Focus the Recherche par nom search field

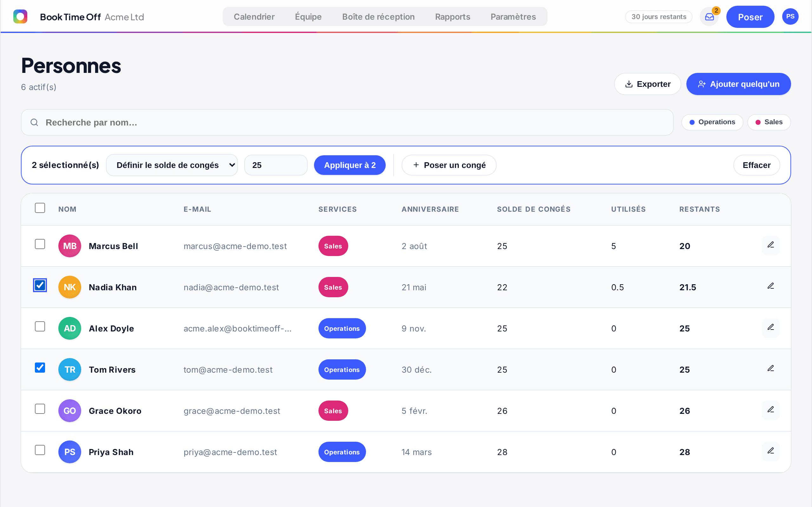[347, 122]
